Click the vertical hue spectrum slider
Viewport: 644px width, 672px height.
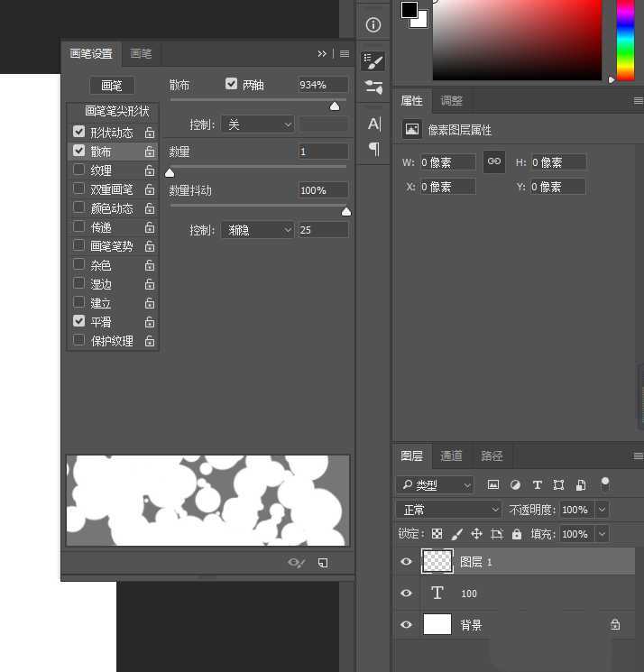click(x=625, y=41)
